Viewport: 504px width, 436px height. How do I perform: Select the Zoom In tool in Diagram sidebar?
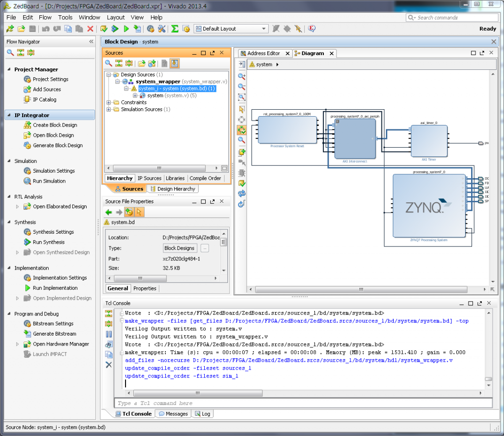click(x=241, y=76)
